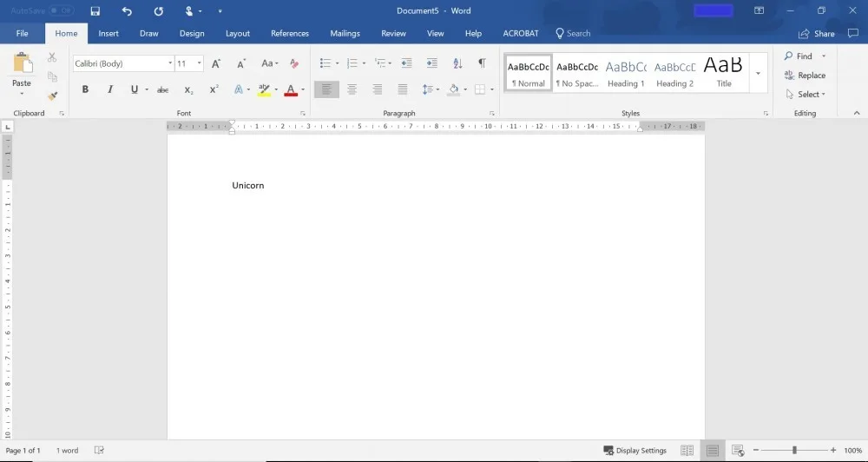Click the Search tell-me box
This screenshot has width=868, height=462.
[x=573, y=33]
